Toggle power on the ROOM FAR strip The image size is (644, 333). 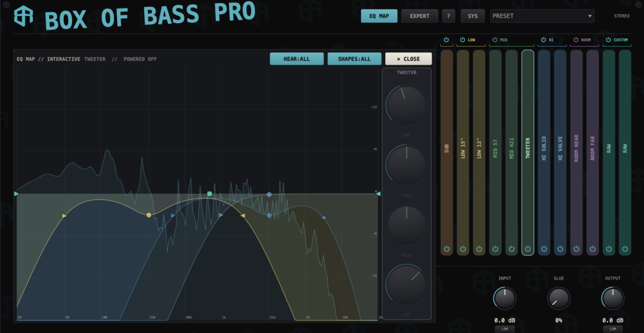[x=592, y=249]
